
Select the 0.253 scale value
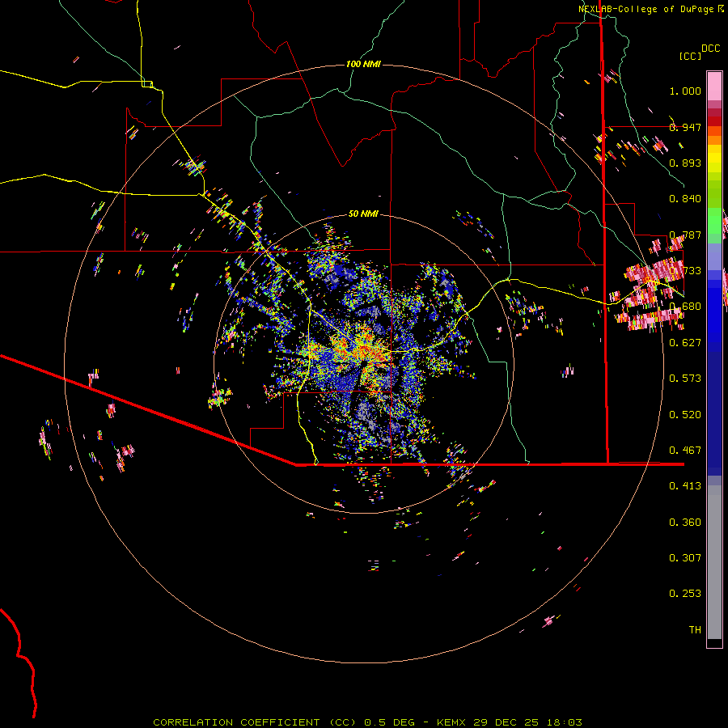click(x=685, y=594)
